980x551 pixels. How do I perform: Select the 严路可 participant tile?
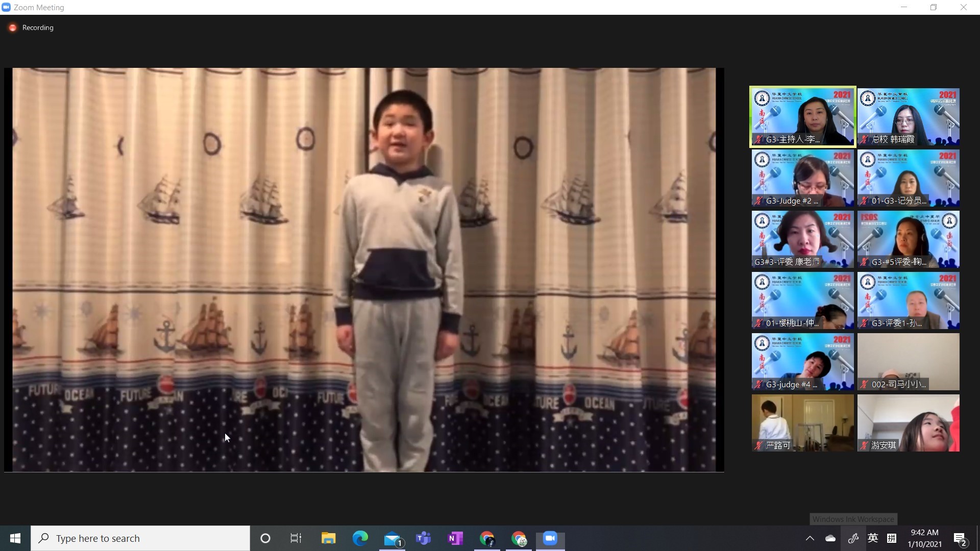point(802,423)
